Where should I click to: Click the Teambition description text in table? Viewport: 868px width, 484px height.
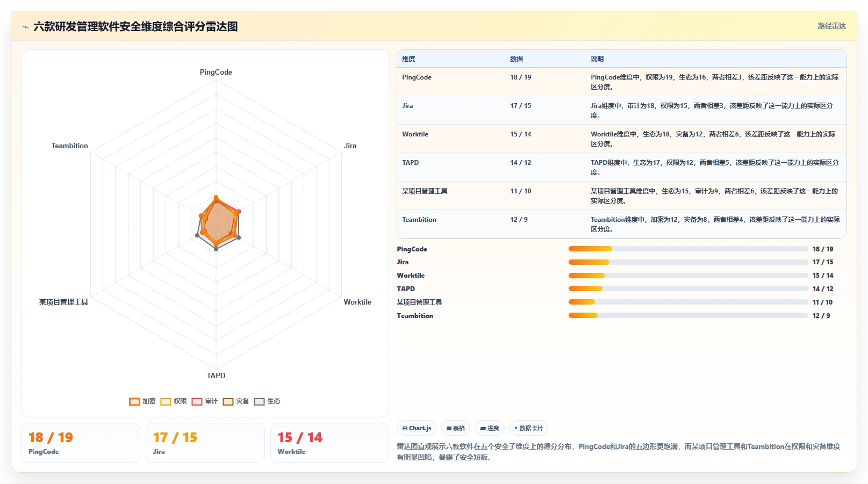point(715,225)
